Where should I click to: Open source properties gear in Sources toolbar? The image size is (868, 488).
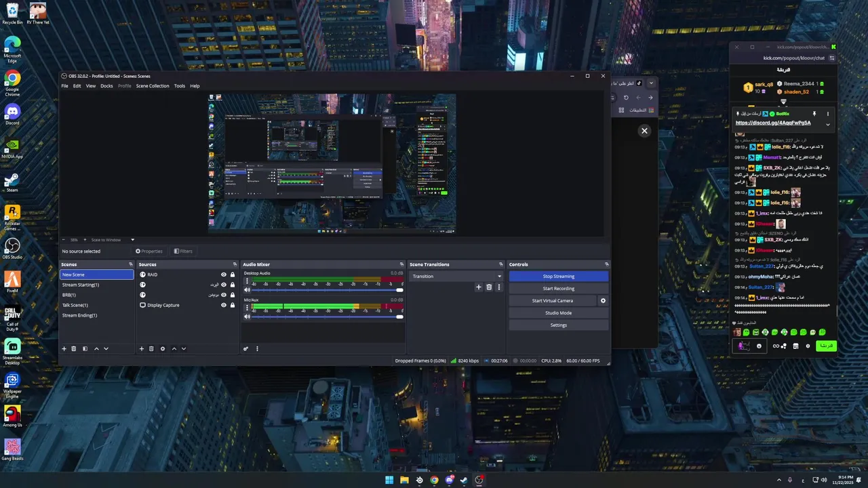click(x=162, y=348)
